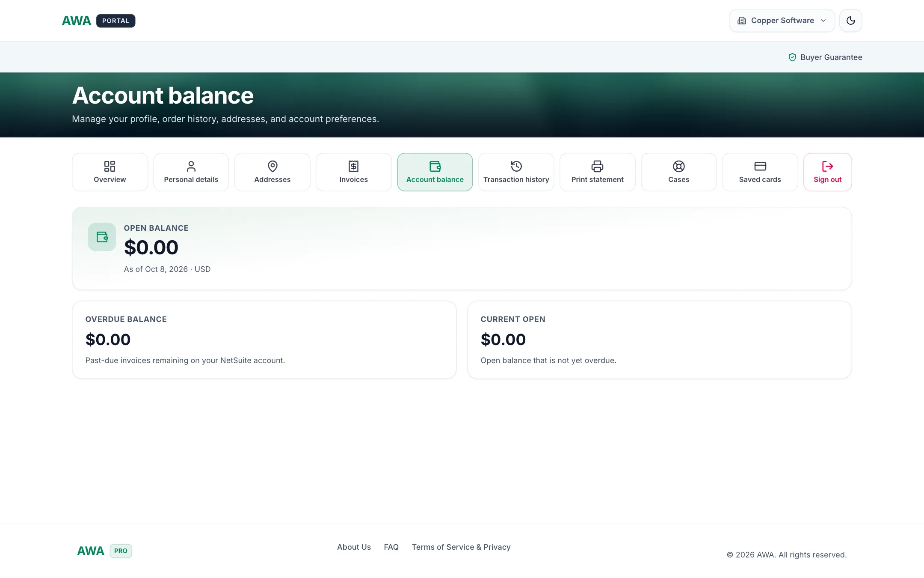Open the Invoices tab
This screenshot has width=924, height=578.
coord(354,172)
